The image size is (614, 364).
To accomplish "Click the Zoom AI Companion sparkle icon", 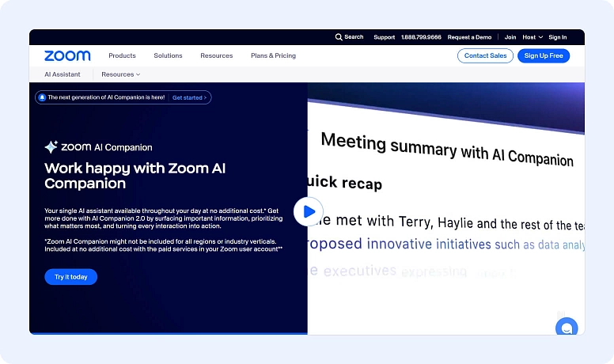I will 51,147.
